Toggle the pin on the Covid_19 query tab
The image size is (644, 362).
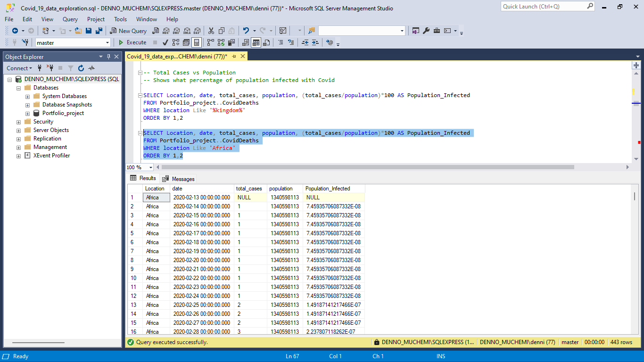pos(234,56)
